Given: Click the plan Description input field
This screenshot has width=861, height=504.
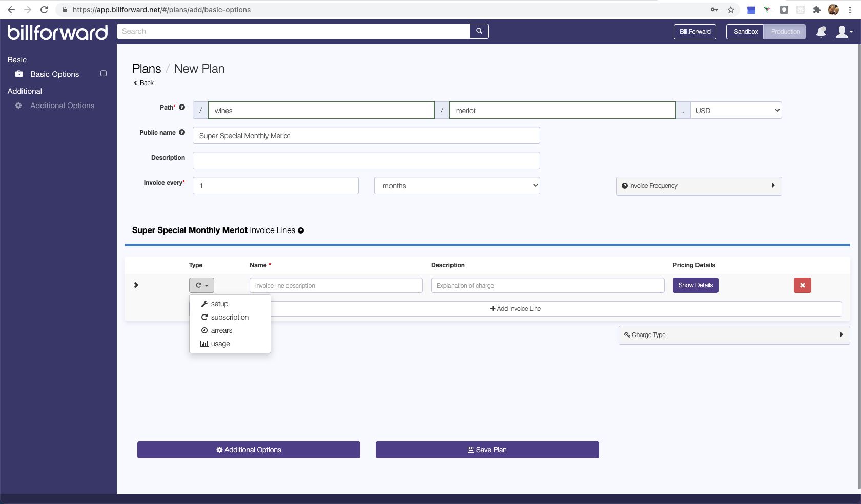Looking at the screenshot, I should pos(366,160).
